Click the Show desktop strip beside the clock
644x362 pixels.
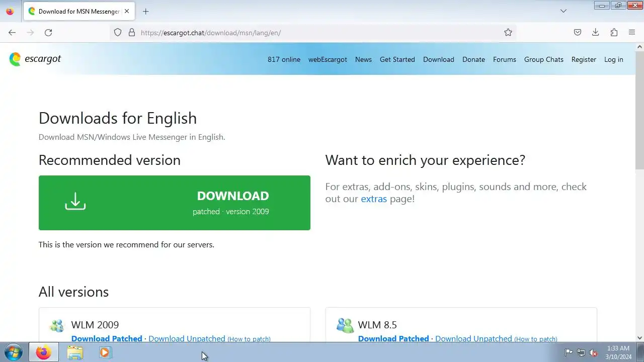point(640,352)
